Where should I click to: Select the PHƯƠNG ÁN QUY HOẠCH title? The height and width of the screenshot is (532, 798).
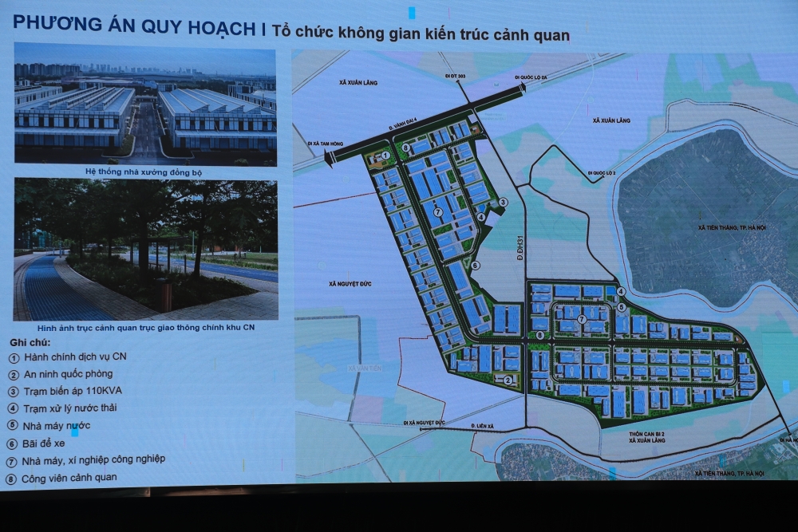[135, 26]
